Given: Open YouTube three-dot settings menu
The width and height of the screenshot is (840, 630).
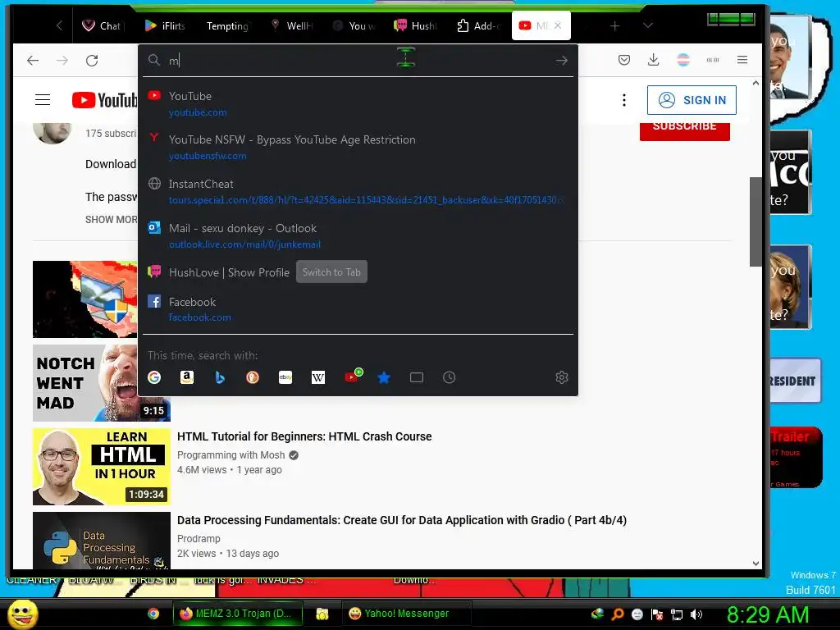Looking at the screenshot, I should (x=624, y=100).
